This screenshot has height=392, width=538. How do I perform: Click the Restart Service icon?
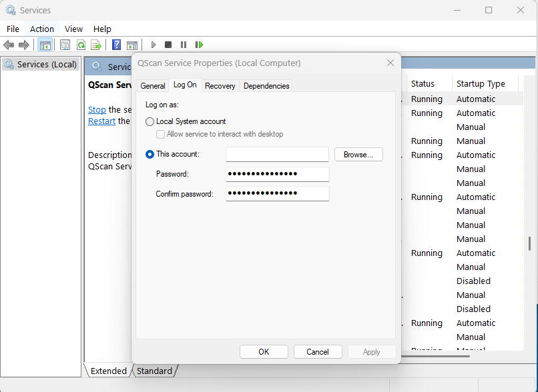pos(199,45)
